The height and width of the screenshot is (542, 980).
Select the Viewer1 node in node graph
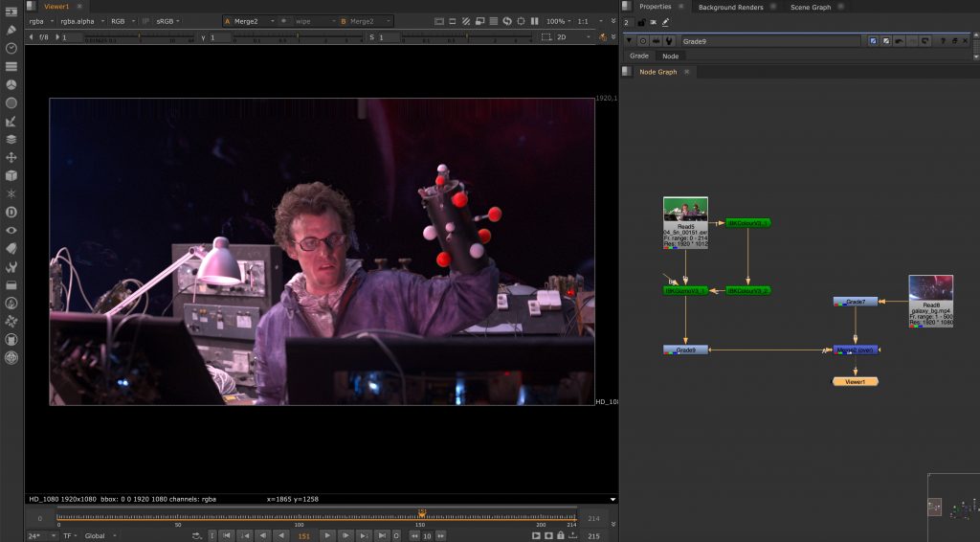pos(855,381)
